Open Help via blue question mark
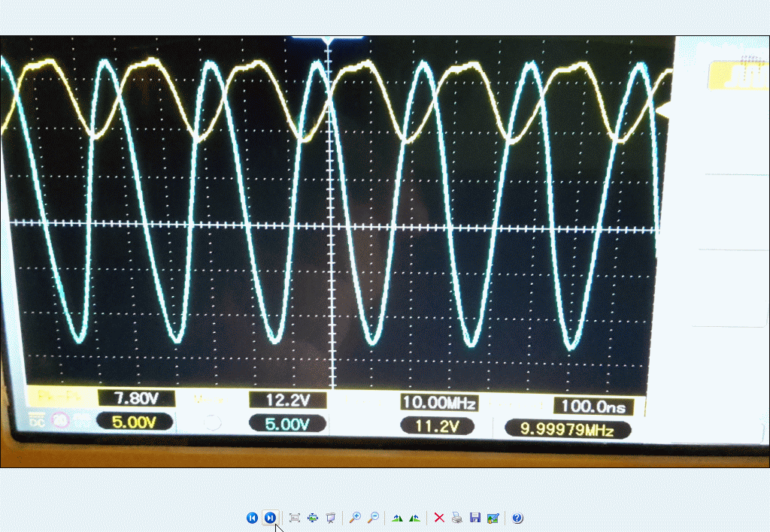Screen dimensions: 770x532 click(517, 518)
